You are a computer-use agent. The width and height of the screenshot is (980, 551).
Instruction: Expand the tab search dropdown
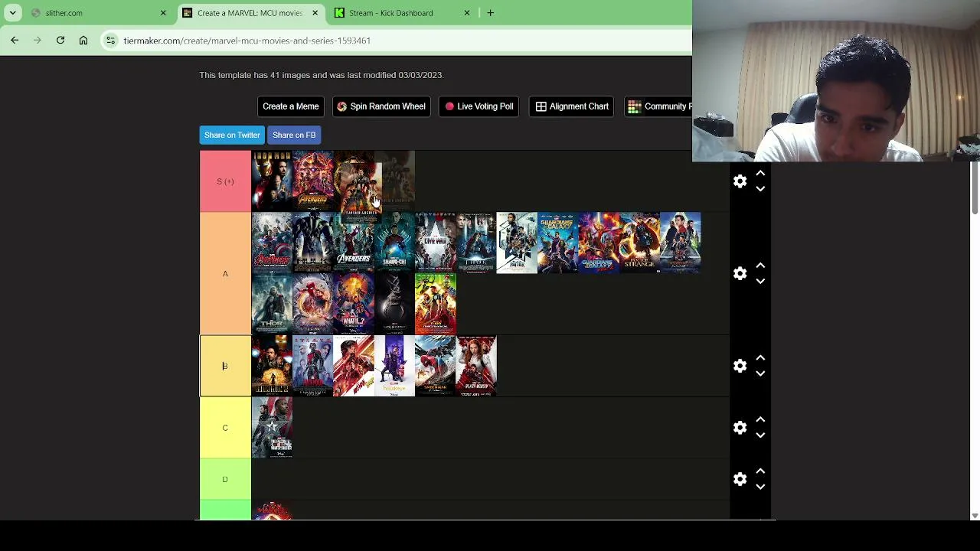click(x=13, y=13)
